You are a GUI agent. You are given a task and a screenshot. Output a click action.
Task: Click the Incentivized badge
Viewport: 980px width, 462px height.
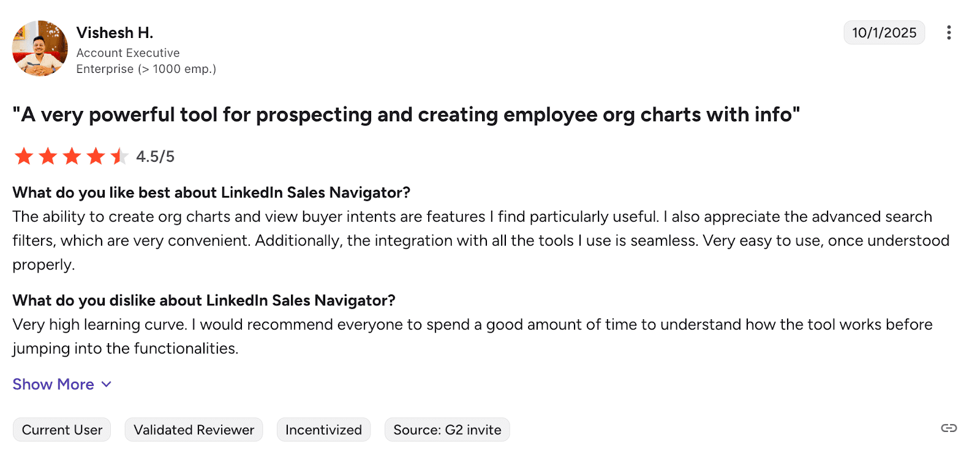point(323,430)
